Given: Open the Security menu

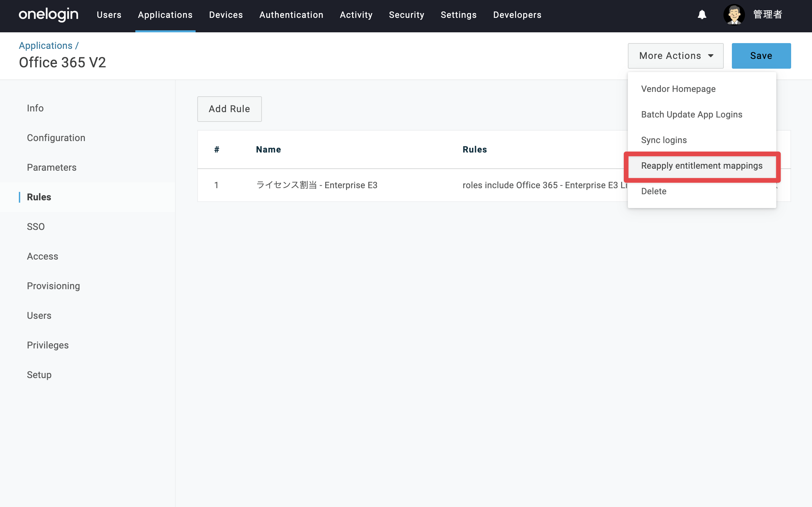Looking at the screenshot, I should pos(407,15).
